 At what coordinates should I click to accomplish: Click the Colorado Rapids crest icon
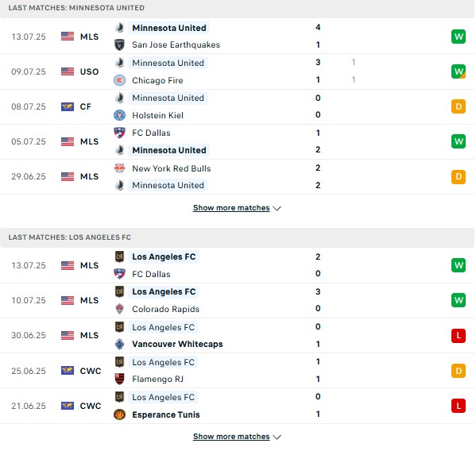coord(120,309)
